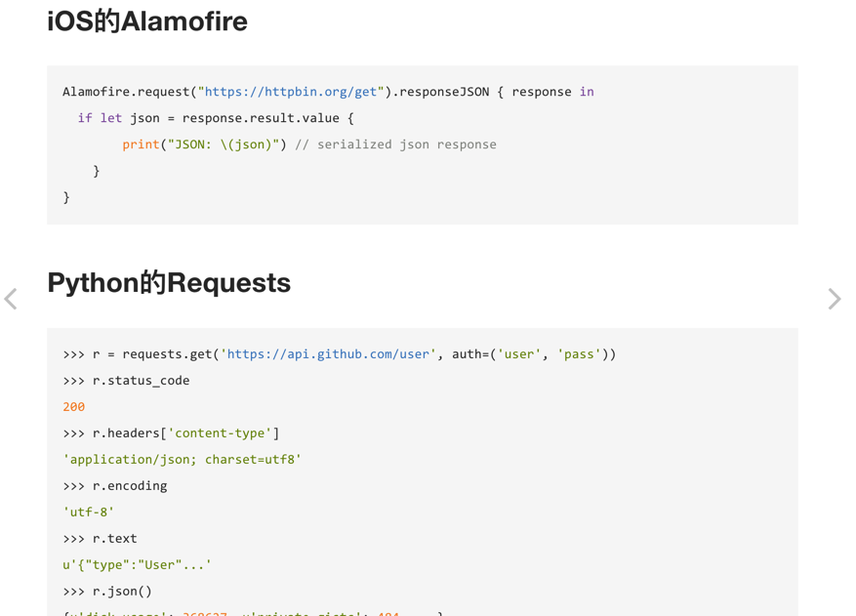856x616 pixels.
Task: Click the 'pass' auth string
Action: pos(579,354)
